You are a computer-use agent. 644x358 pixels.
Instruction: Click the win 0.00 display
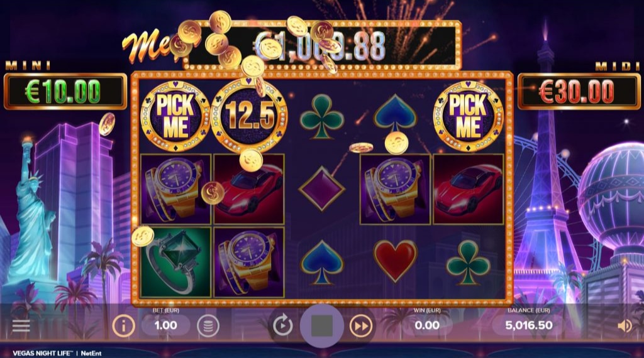(427, 325)
